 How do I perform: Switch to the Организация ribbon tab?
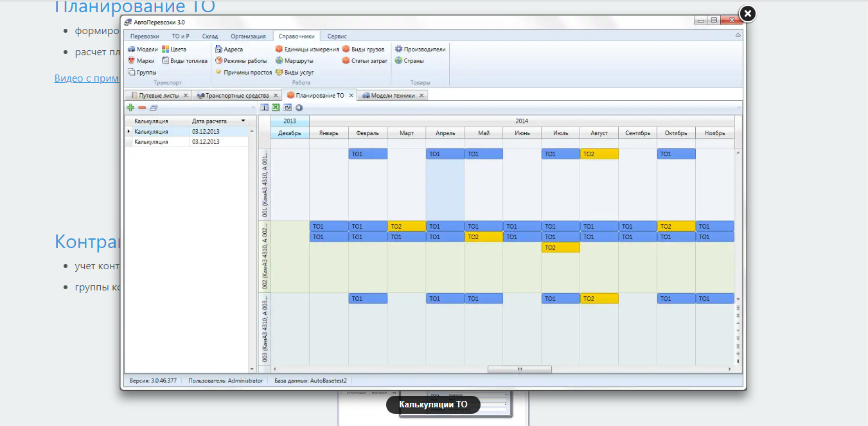pyautogui.click(x=248, y=36)
